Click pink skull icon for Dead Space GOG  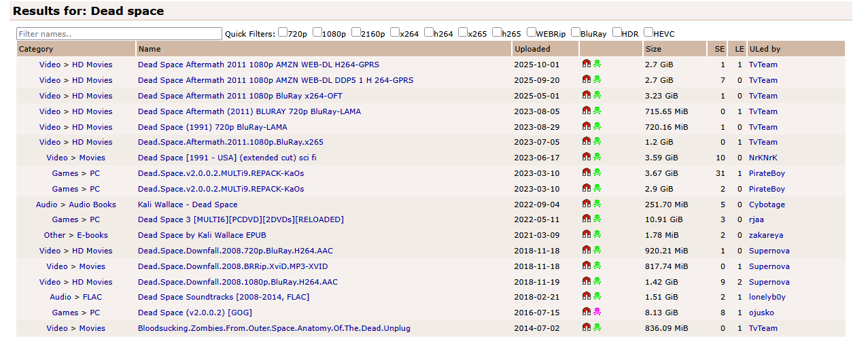pos(597,312)
